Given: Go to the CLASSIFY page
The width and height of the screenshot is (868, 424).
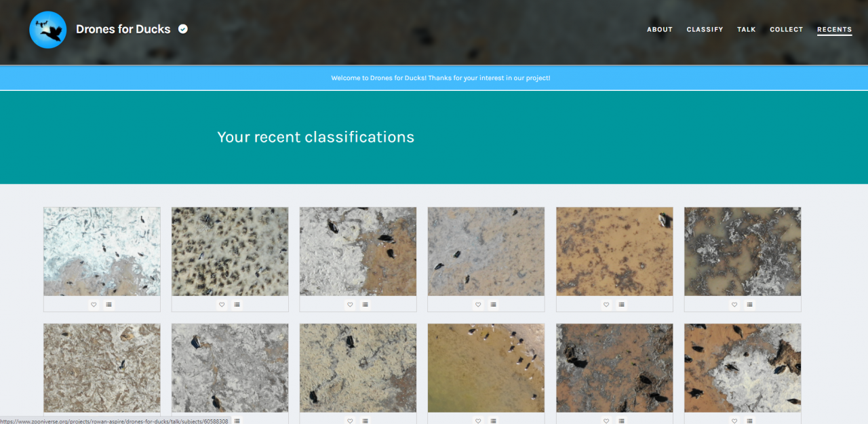Looking at the screenshot, I should 705,30.
